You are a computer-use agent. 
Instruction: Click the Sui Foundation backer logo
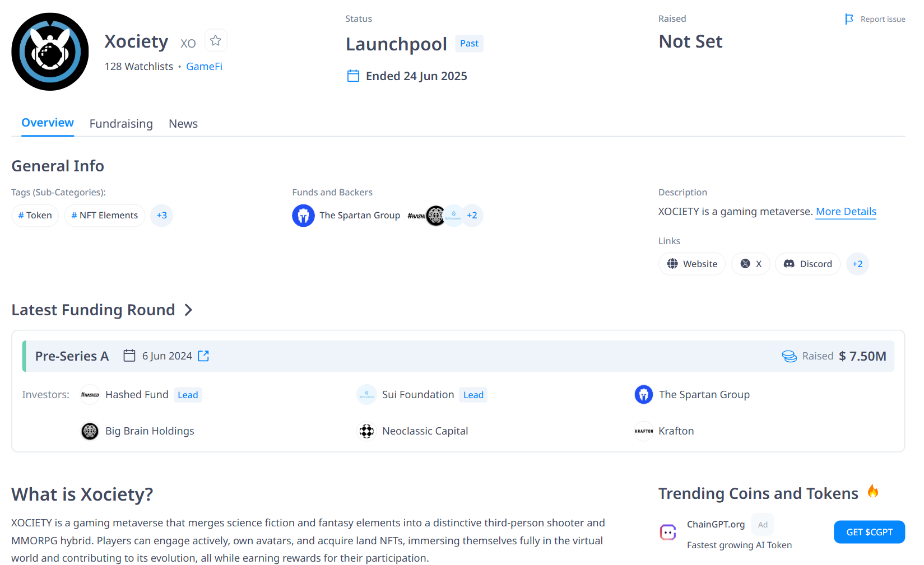pyautogui.click(x=453, y=216)
